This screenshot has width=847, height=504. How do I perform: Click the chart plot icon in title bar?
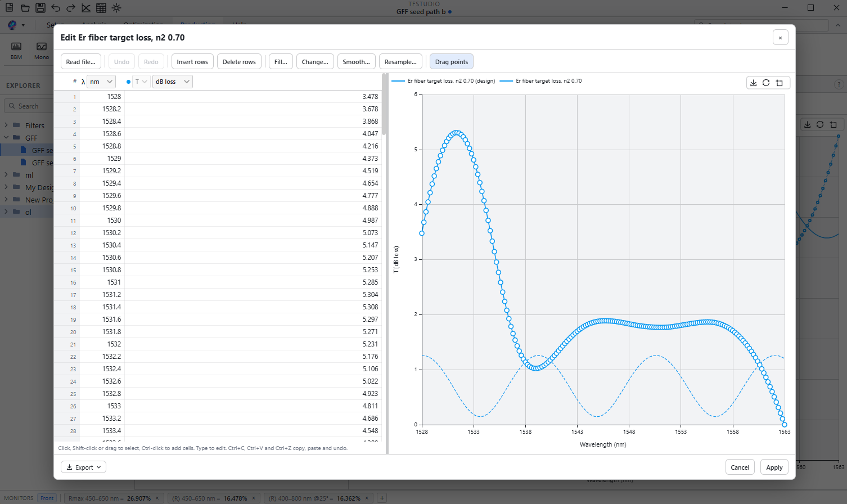click(x=85, y=8)
